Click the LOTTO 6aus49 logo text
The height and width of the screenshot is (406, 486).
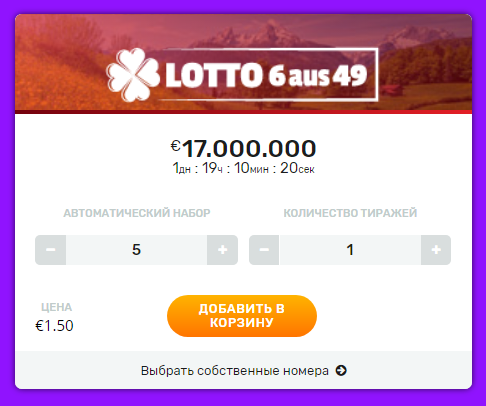(266, 75)
